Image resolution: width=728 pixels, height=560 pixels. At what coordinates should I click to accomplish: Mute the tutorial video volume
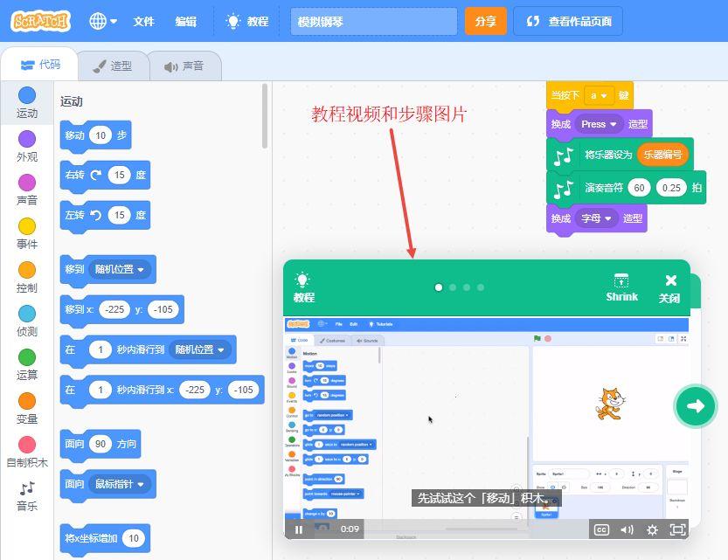(627, 529)
